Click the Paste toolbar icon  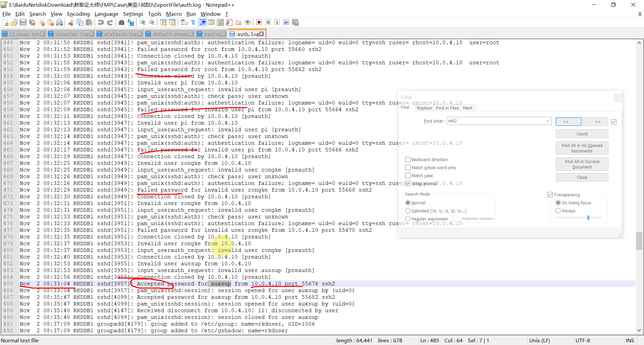[89, 22]
